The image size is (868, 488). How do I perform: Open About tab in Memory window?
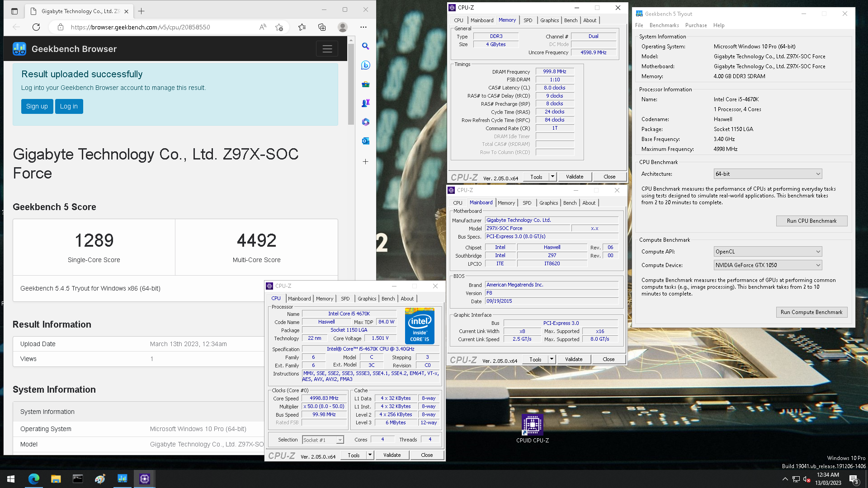tap(590, 20)
